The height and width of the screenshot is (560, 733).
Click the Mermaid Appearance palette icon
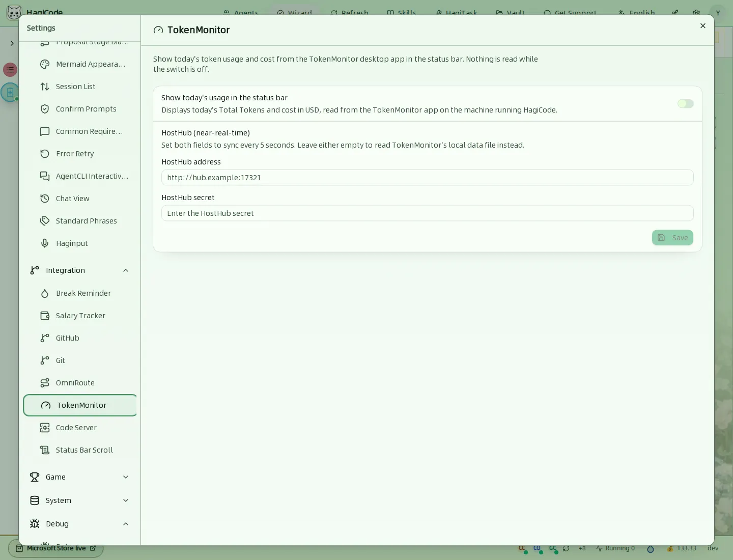coord(45,64)
